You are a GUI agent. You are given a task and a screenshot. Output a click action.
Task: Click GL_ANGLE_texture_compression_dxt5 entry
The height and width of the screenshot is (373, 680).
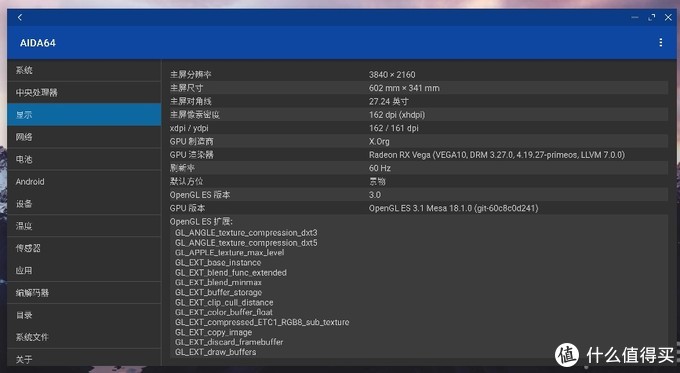click(x=246, y=243)
